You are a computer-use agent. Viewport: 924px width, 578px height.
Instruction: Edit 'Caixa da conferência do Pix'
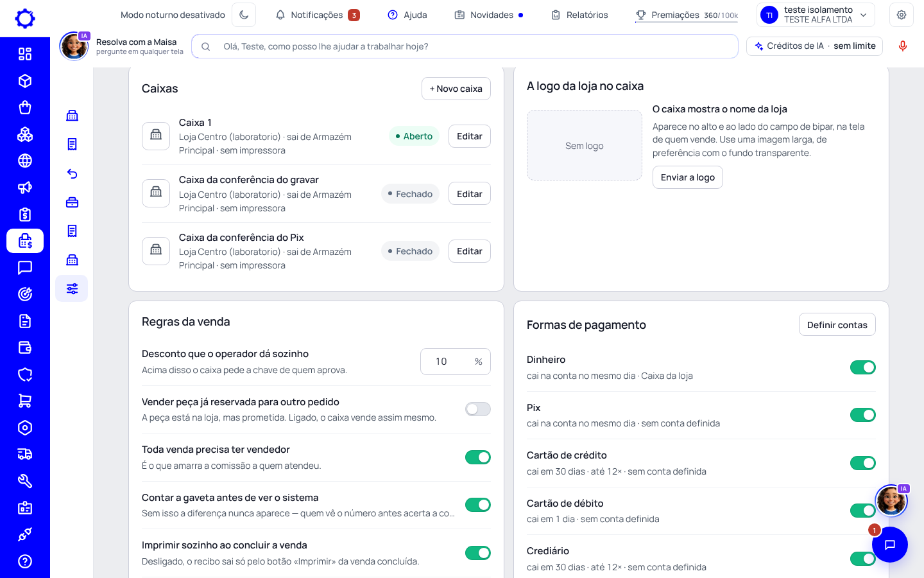click(x=470, y=251)
